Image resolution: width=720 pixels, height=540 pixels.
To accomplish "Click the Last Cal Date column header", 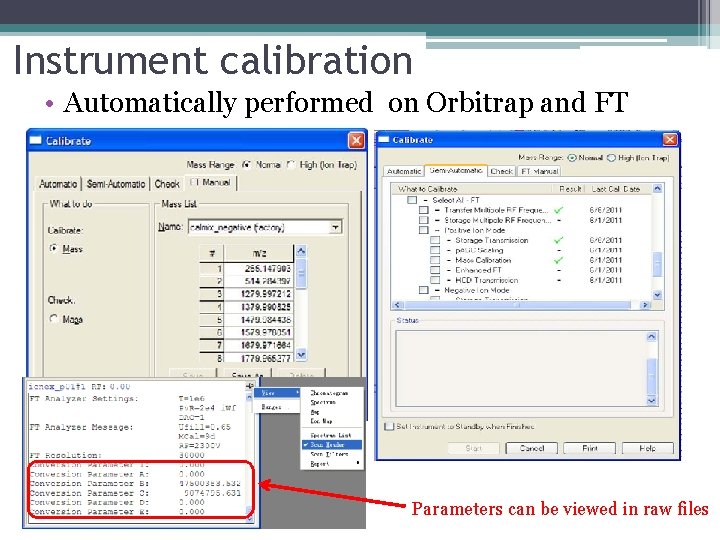I will (615, 189).
